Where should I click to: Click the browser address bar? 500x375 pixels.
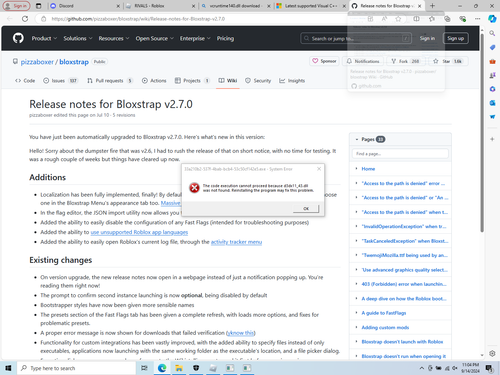click(200, 19)
